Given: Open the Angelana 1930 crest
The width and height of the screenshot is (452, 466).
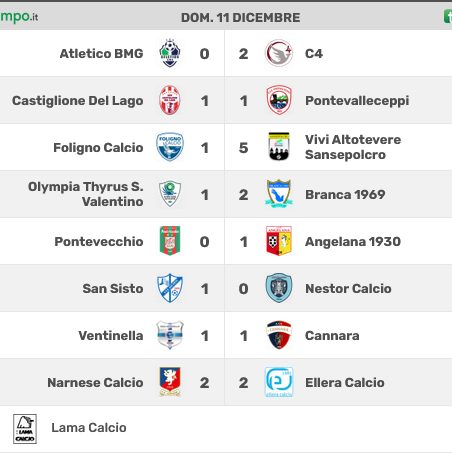Looking at the screenshot, I should [x=279, y=241].
